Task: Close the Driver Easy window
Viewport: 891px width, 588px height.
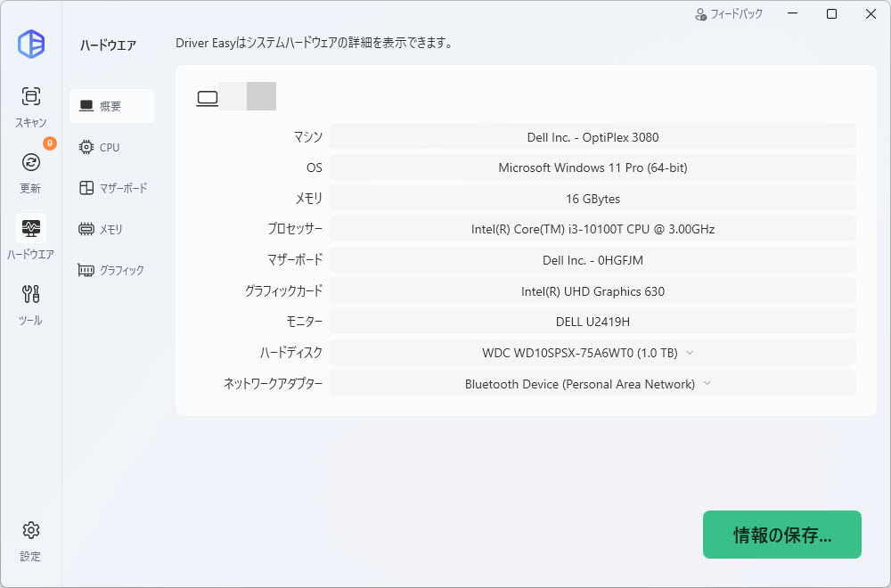Action: pos(871,13)
